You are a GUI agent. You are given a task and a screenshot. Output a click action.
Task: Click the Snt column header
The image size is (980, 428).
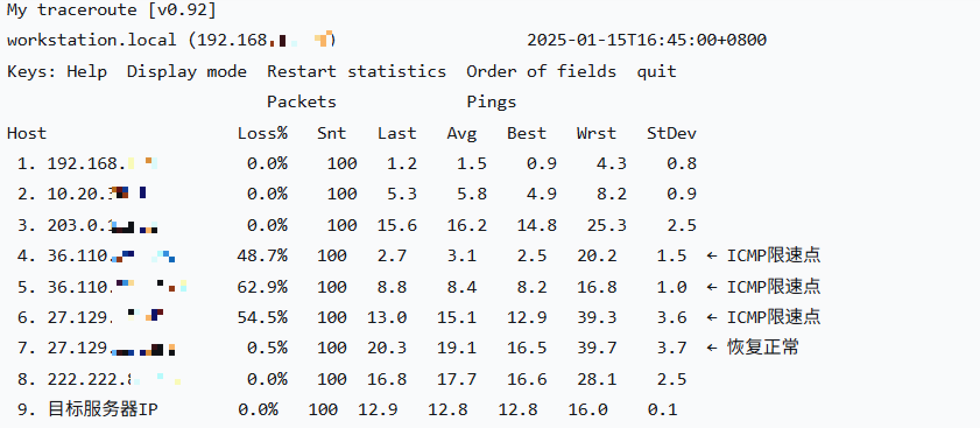coord(332,134)
